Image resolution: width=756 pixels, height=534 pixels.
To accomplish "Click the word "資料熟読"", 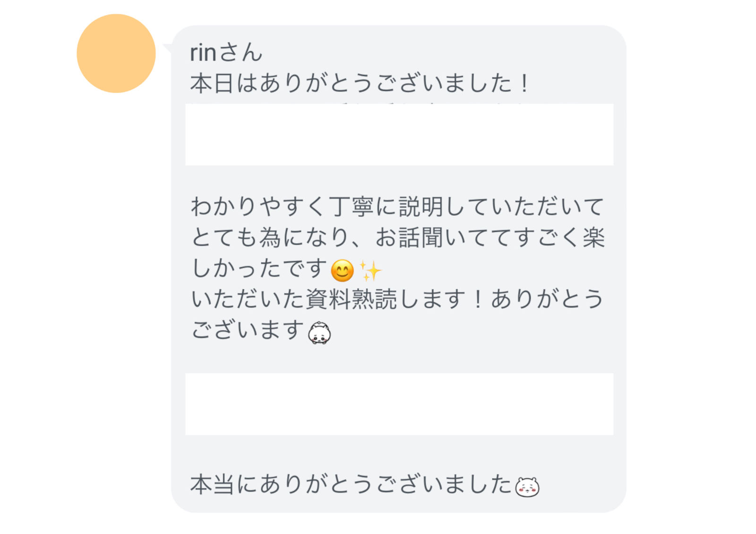I will tap(351, 299).
